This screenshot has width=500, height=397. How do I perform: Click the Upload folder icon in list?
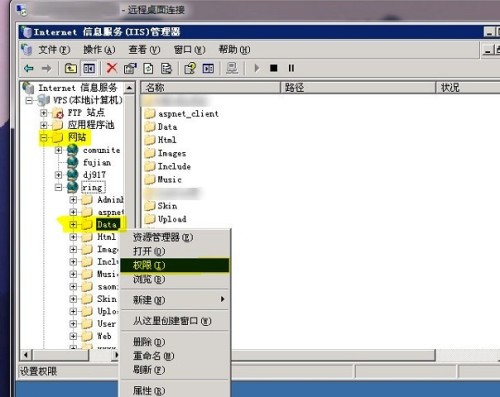[150, 219]
